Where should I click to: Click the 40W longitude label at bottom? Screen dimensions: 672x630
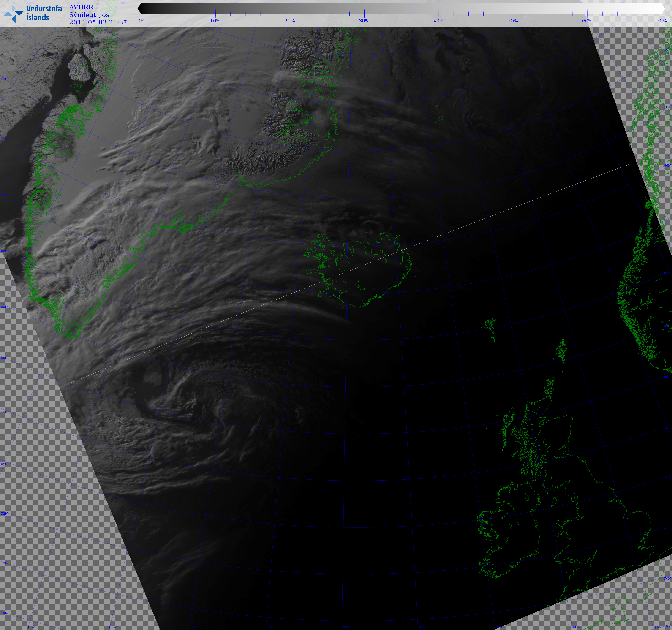[31, 627]
